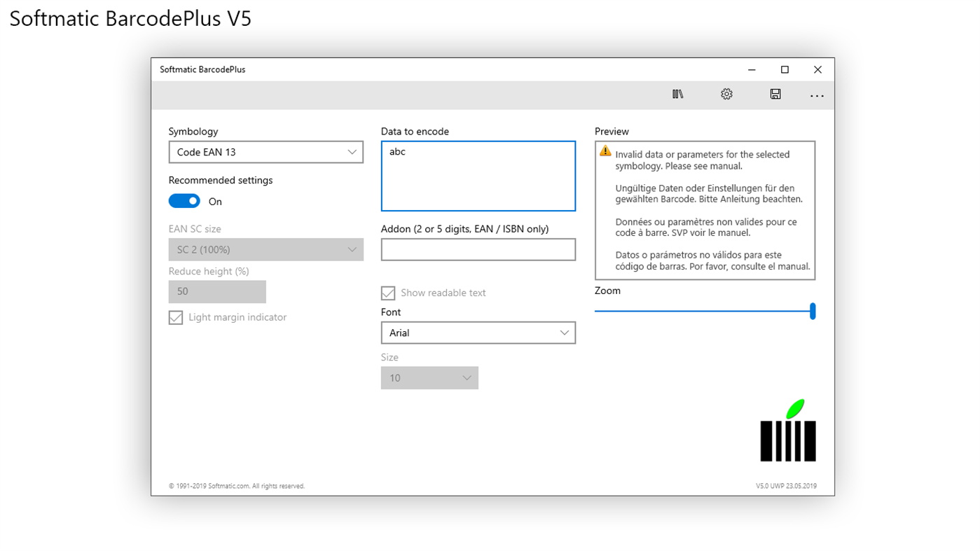Open the barcode library icon

(677, 93)
